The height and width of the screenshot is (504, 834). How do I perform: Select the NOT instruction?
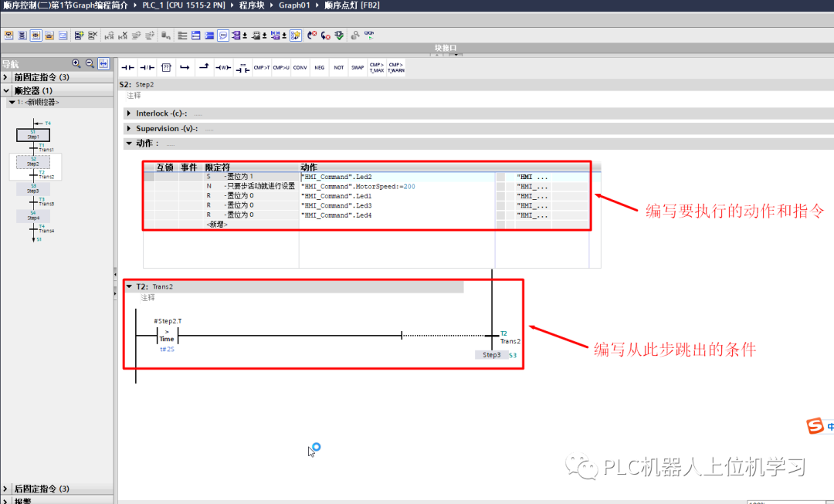(x=338, y=67)
